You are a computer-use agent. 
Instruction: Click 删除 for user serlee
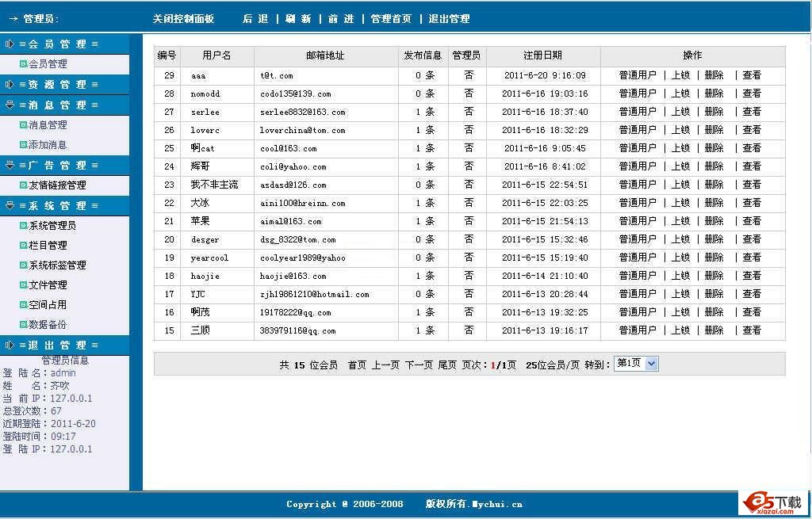coord(714,112)
